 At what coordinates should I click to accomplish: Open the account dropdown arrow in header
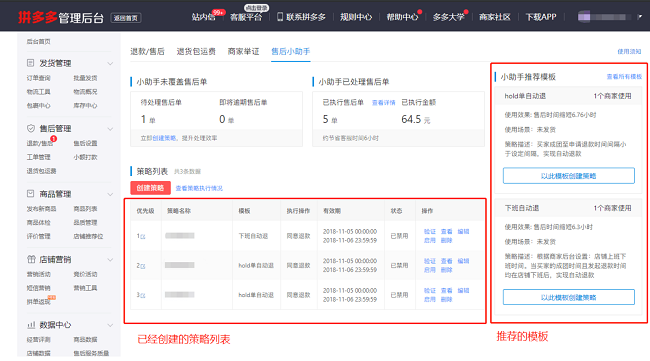coord(640,17)
